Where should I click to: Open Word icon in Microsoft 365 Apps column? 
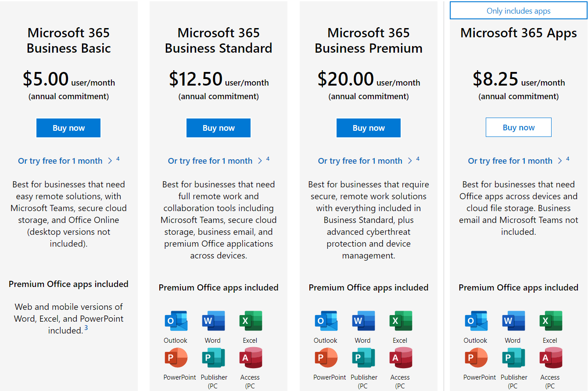[513, 321]
